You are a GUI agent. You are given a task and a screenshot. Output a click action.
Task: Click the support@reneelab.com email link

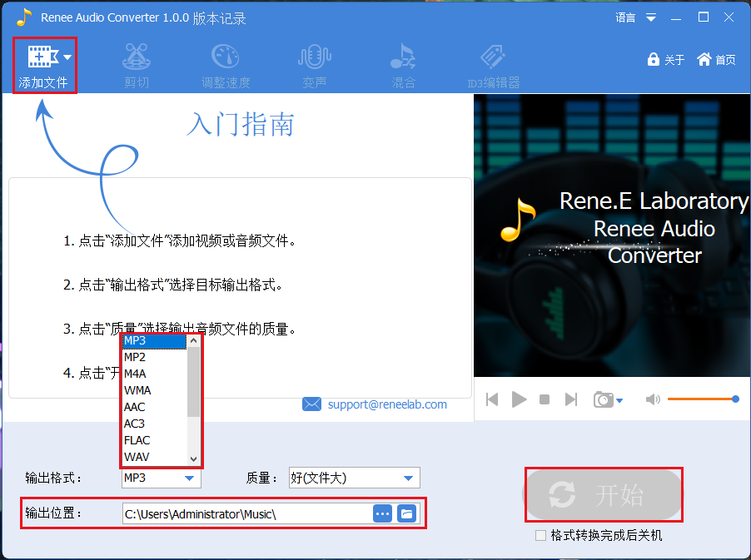click(387, 404)
